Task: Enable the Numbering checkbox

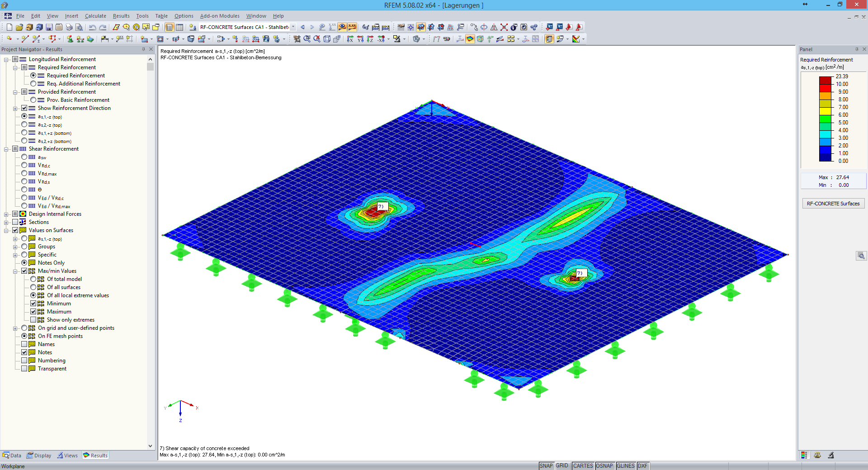Action: (x=24, y=361)
